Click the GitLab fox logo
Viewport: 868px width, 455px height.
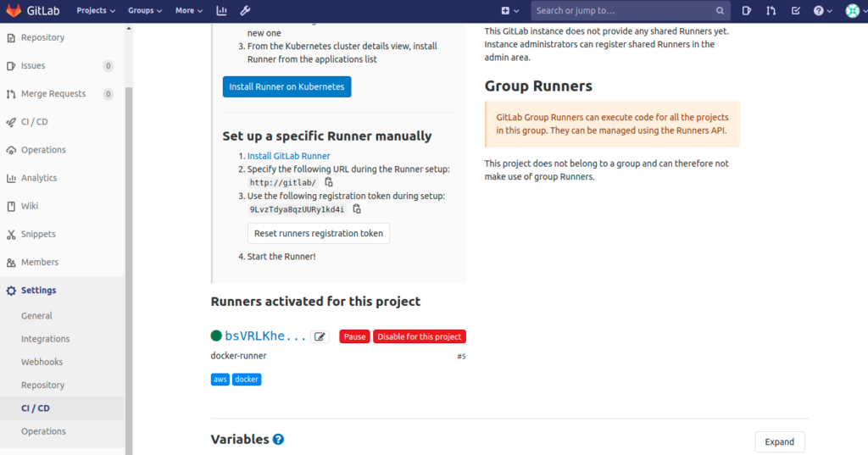point(14,10)
